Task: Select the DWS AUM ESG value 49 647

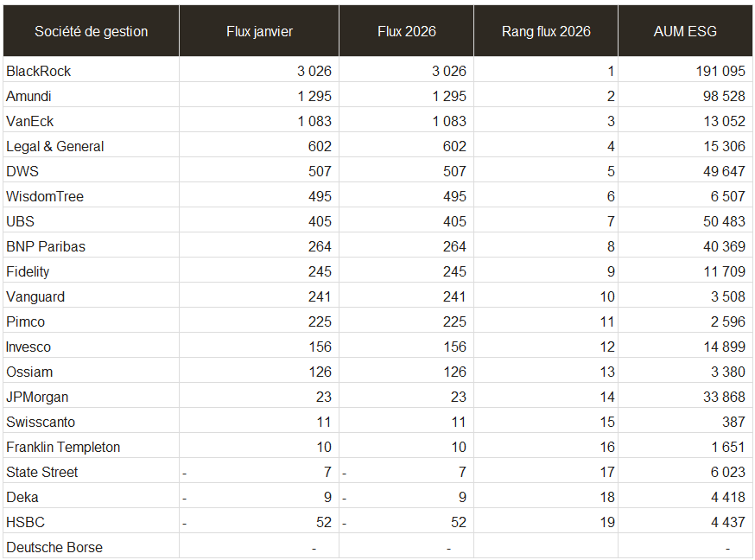Action: [724, 171]
